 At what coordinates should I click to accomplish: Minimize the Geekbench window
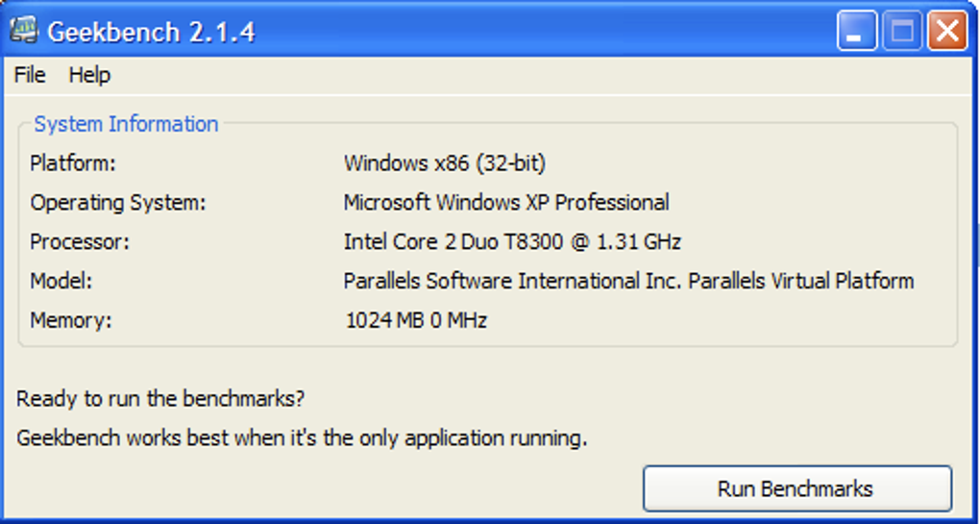tap(856, 32)
